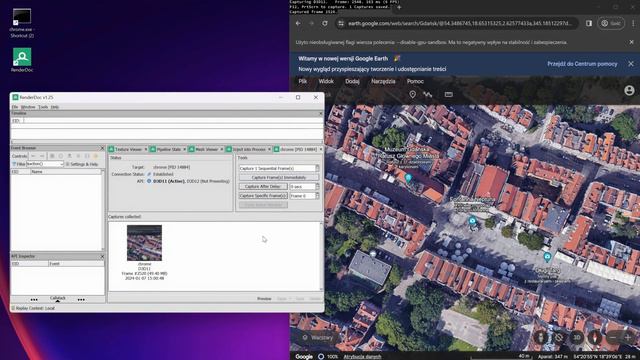Click the next event arrow in Controls
This screenshot has width=640, height=360.
coord(42,156)
